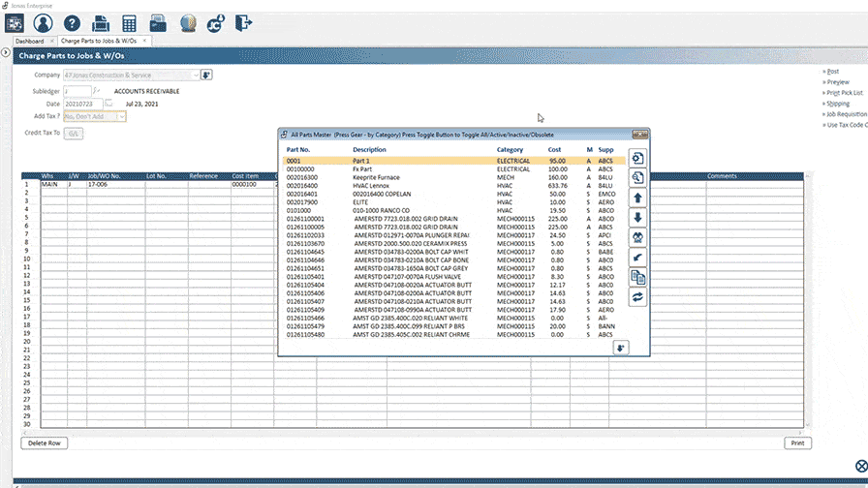Click the download arrow beside Company
The image size is (868, 488).
coord(206,75)
